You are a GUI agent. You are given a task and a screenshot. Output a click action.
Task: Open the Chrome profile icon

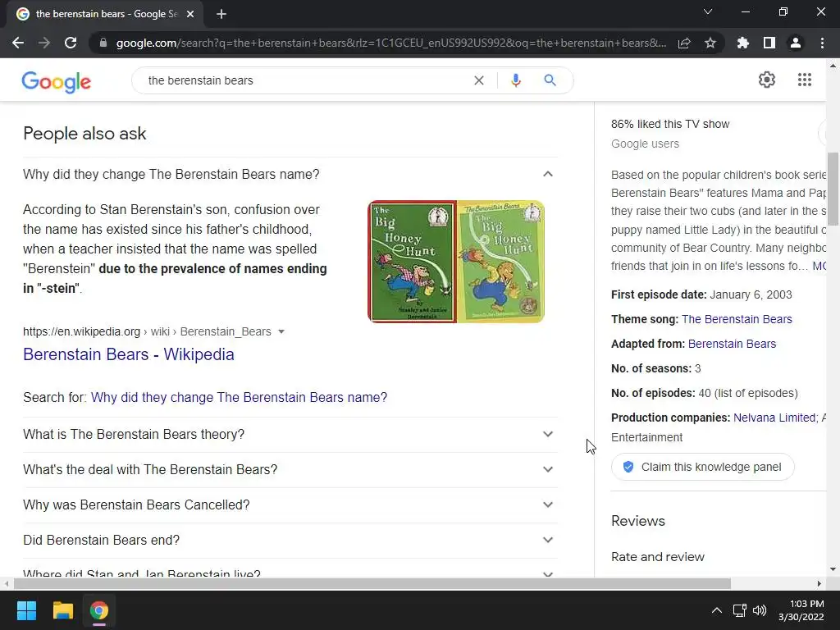point(796,43)
